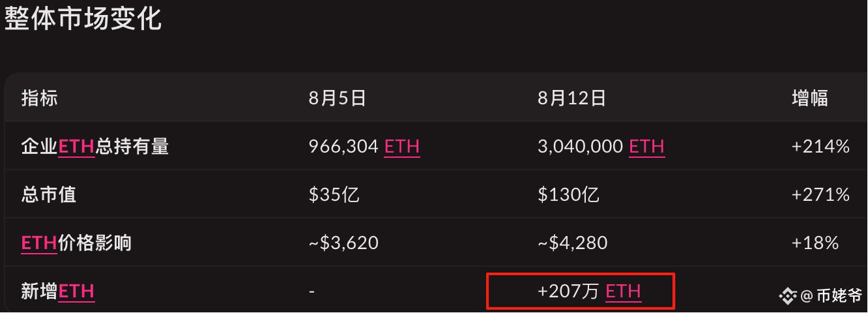The height and width of the screenshot is (313, 868).
Task: Click the Binance logo icon in watermark
Action: (x=788, y=296)
